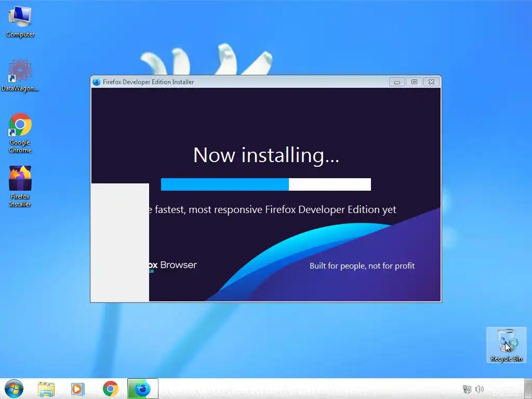Click the "fastest, most responsive Firefox Developer Edition yet" text
The image size is (532, 399).
click(x=275, y=210)
